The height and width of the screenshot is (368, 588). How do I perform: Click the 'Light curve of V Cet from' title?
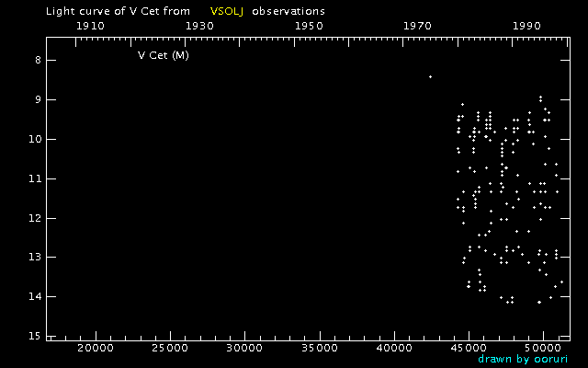(118, 12)
